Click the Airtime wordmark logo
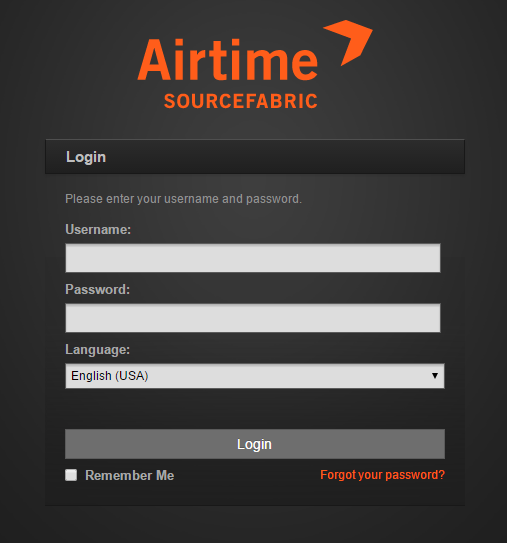The width and height of the screenshot is (507, 543). 228,59
